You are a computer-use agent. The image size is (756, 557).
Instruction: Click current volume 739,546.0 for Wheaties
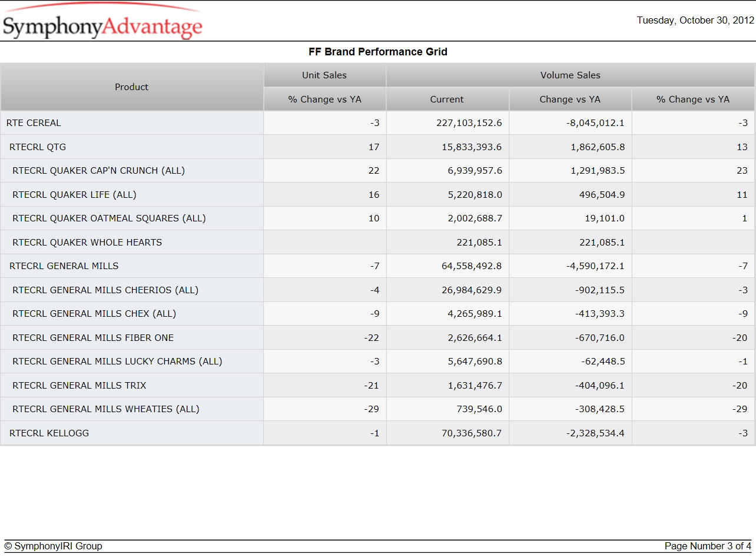(x=480, y=409)
